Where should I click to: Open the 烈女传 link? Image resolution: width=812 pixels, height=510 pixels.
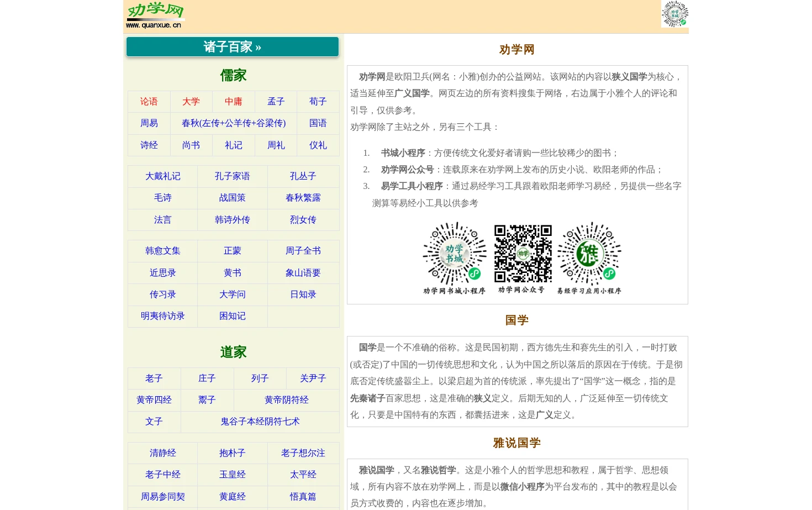tap(303, 220)
